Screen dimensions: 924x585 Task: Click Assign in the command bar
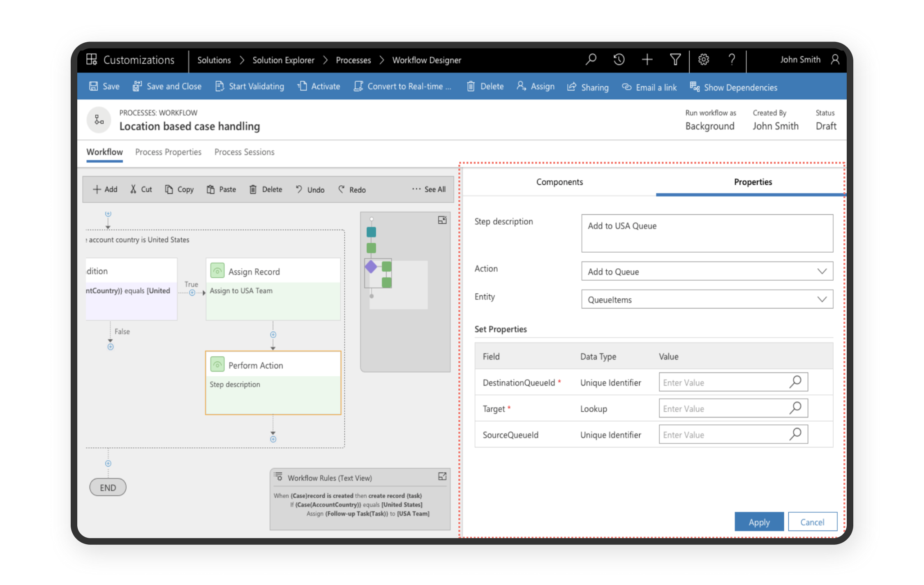(536, 86)
